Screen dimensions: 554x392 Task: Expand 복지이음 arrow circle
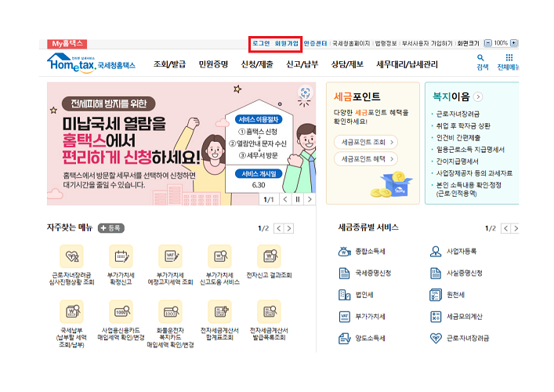pos(478,97)
